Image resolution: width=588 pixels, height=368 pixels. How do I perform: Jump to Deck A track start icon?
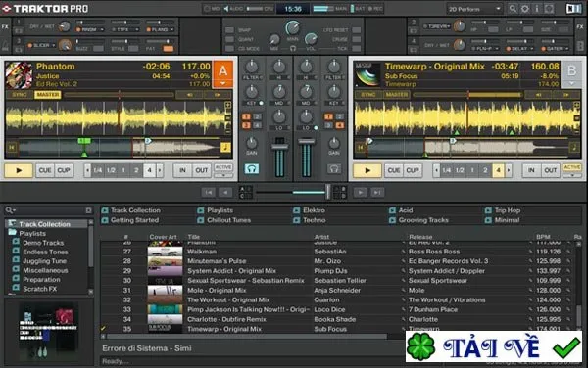pos(12,147)
